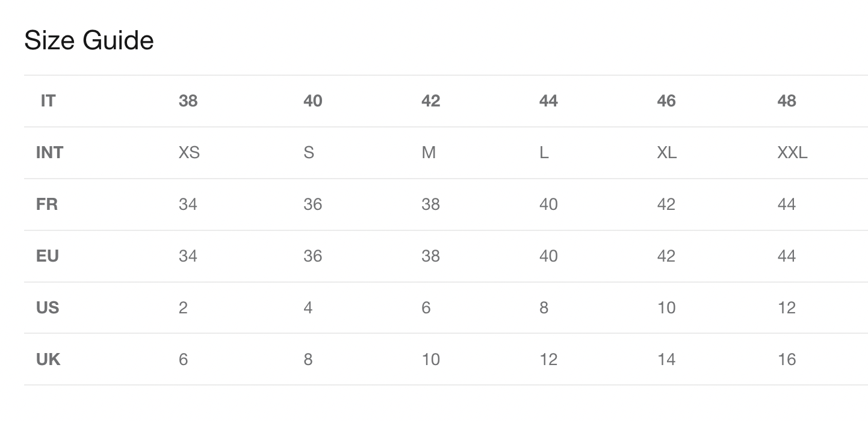Select IT size 42 column header
Image resolution: width=868 pixels, height=421 pixels.
pos(430,101)
